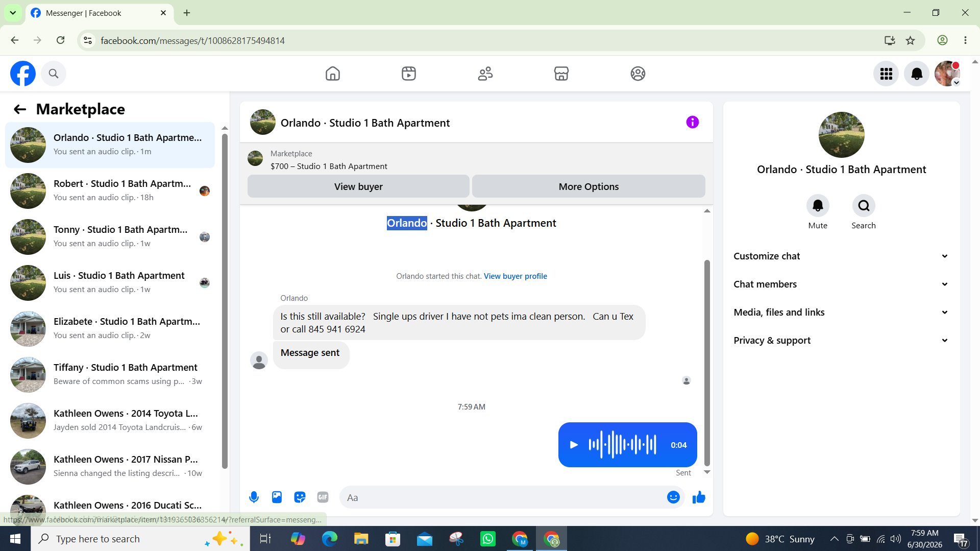
Task: Open Windows Start menu
Action: tap(15, 539)
